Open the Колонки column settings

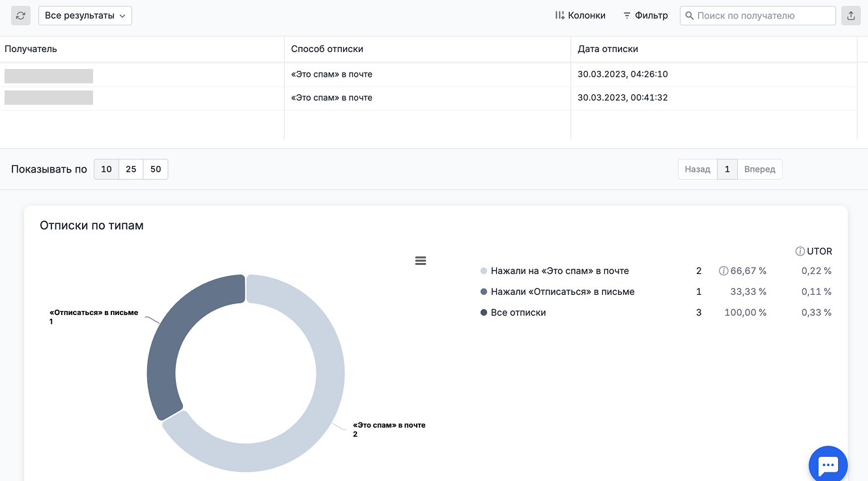click(580, 16)
